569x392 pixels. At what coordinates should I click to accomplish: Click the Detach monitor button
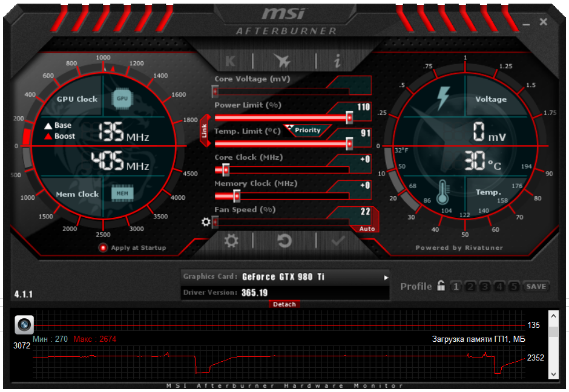tap(284, 304)
